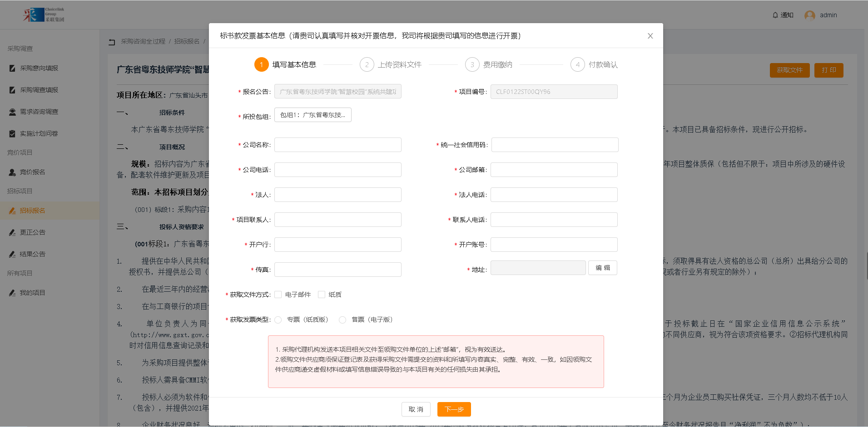Check the 电子邮件 checkbox
This screenshot has width=868, height=427.
(278, 294)
